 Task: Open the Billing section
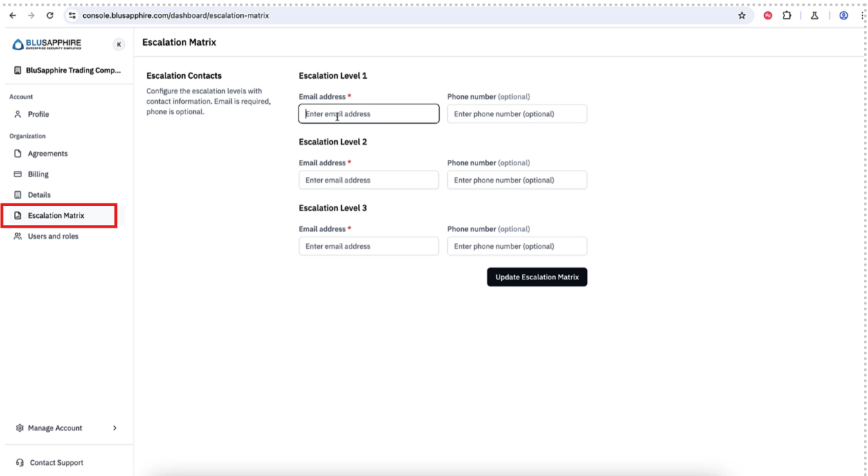[38, 174]
